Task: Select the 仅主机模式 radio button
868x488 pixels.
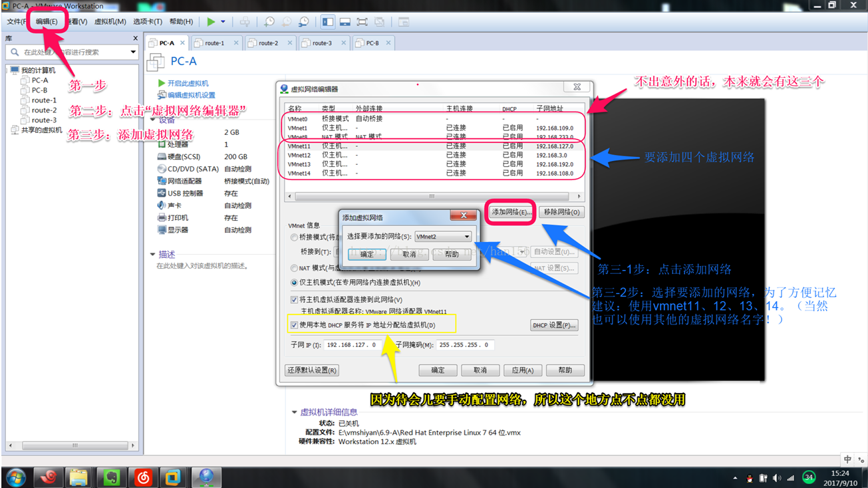Action: coord(294,283)
